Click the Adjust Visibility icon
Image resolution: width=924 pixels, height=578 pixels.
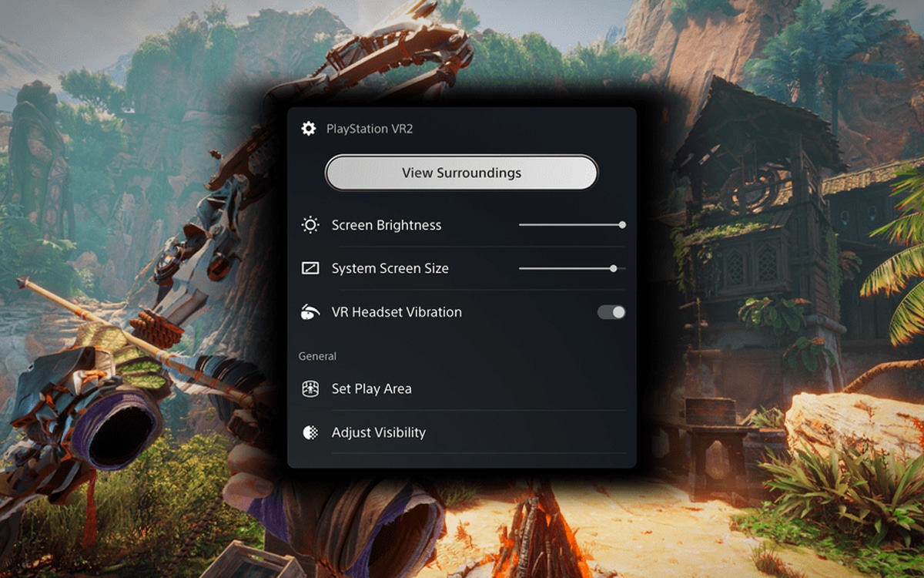(310, 432)
